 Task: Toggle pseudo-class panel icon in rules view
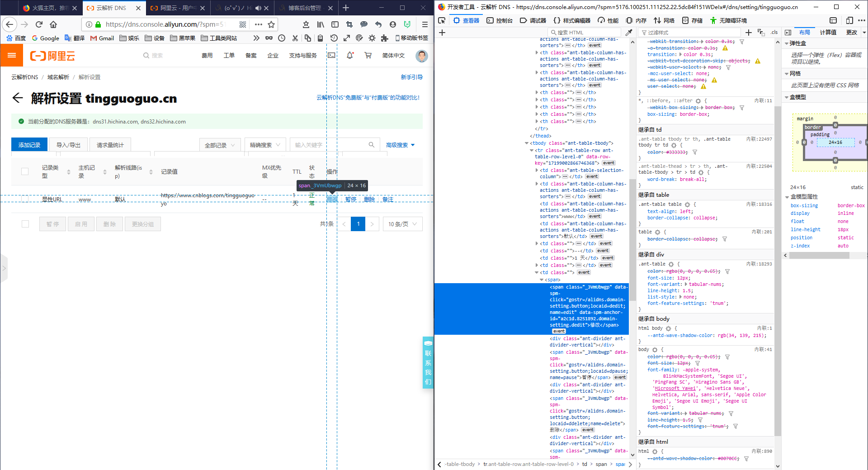point(761,32)
